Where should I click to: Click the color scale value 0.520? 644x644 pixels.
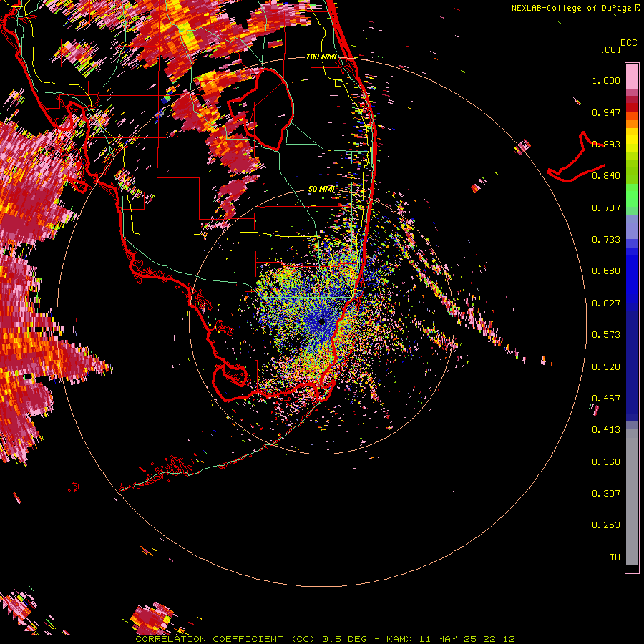click(x=606, y=367)
